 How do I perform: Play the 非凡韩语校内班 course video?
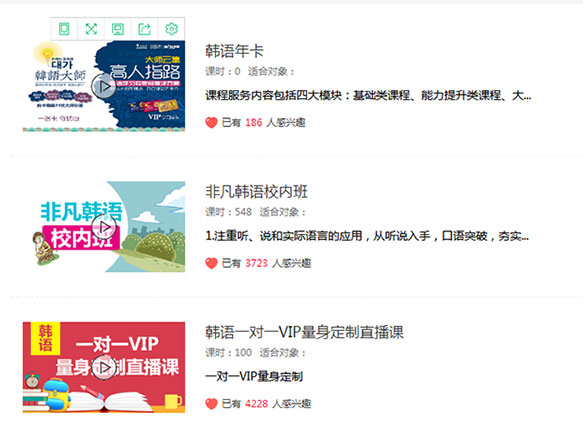[x=104, y=227]
